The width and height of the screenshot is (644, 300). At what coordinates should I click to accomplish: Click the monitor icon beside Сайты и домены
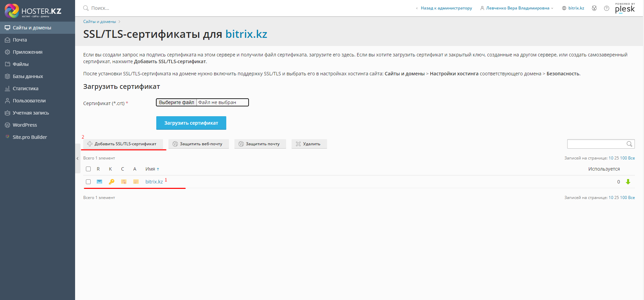(7, 28)
